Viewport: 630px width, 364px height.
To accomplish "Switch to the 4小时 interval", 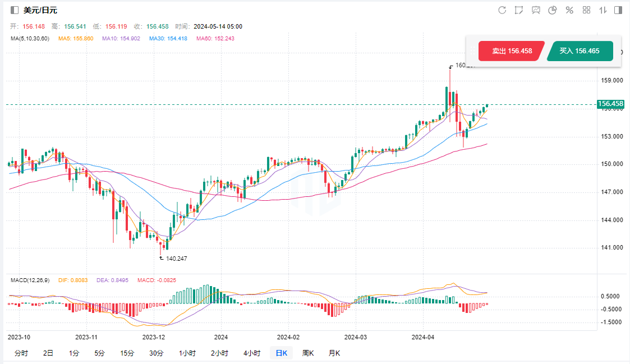I will click(x=252, y=353).
